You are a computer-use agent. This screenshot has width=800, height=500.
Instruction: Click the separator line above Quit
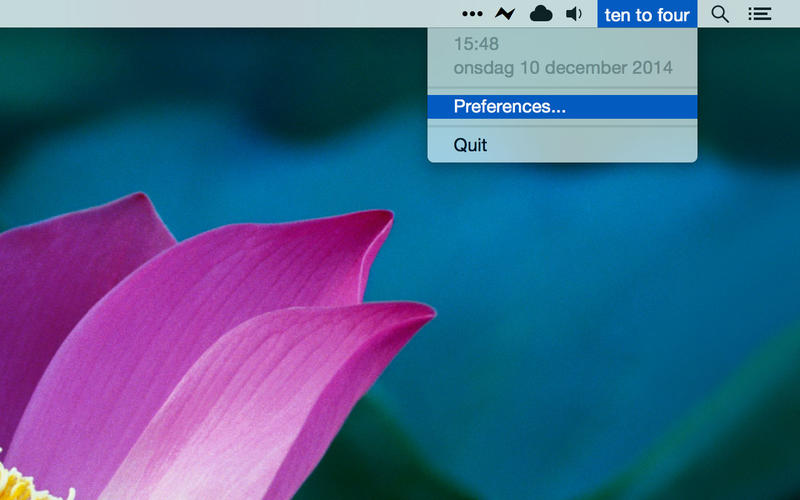(x=562, y=125)
